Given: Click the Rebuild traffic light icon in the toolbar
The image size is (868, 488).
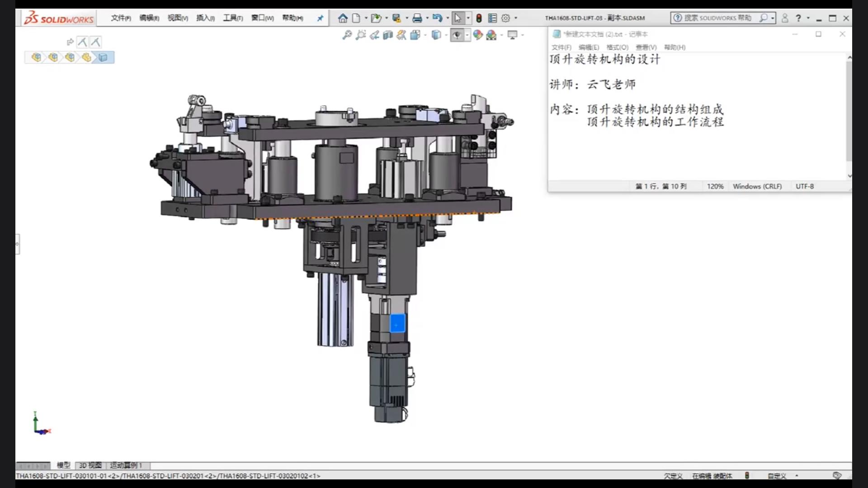Looking at the screenshot, I should point(479,18).
